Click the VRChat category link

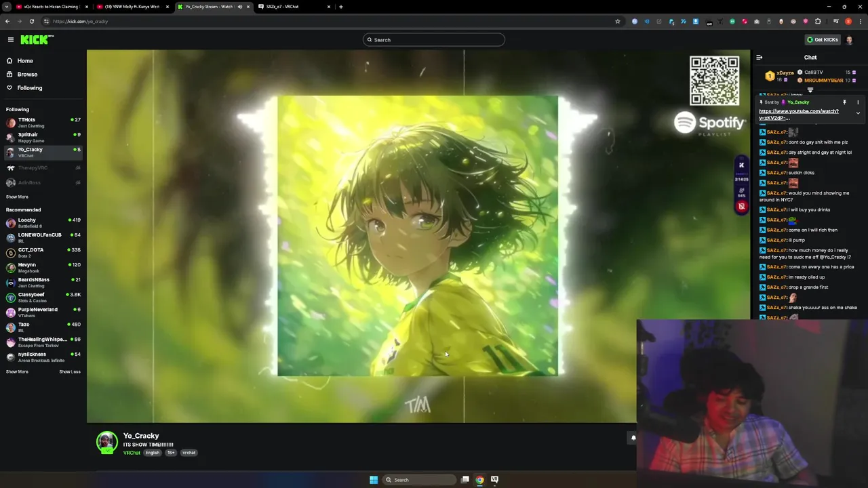pos(132,453)
